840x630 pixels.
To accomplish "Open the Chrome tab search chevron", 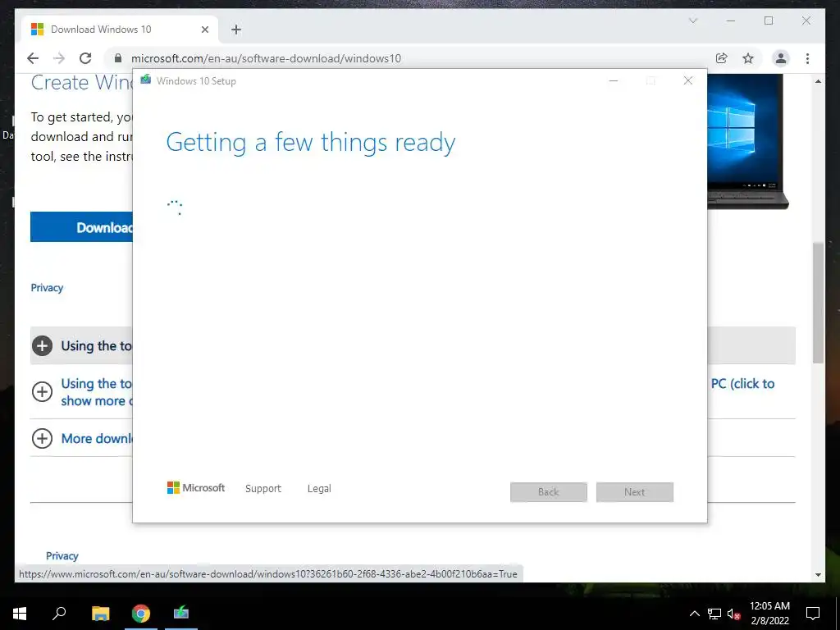I will pos(692,21).
